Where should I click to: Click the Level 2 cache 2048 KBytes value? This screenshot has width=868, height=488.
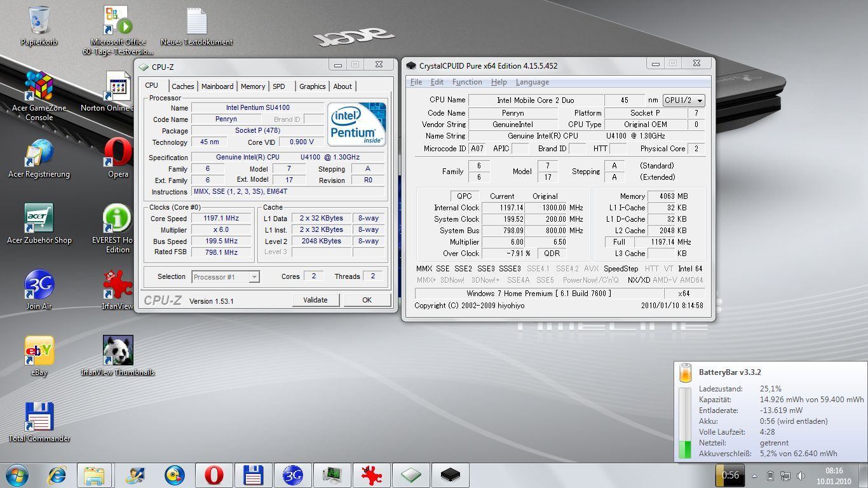[x=322, y=241]
